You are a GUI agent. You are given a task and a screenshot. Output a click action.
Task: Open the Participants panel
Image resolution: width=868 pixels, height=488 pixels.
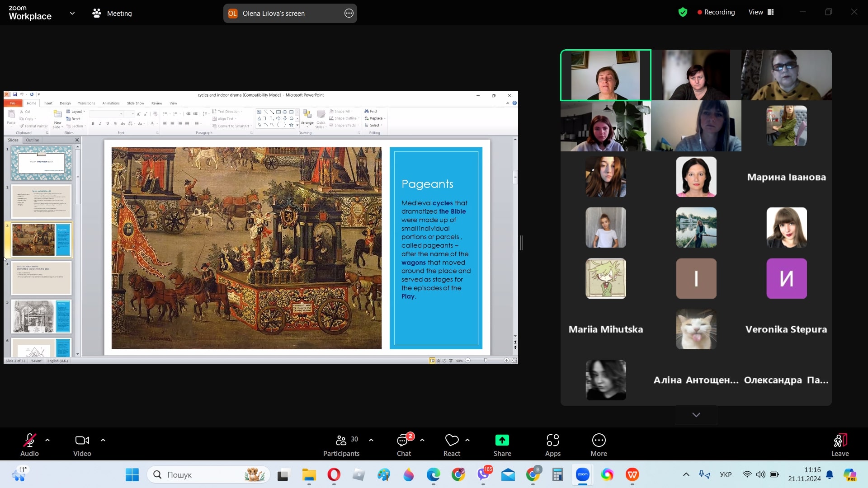pyautogui.click(x=341, y=446)
